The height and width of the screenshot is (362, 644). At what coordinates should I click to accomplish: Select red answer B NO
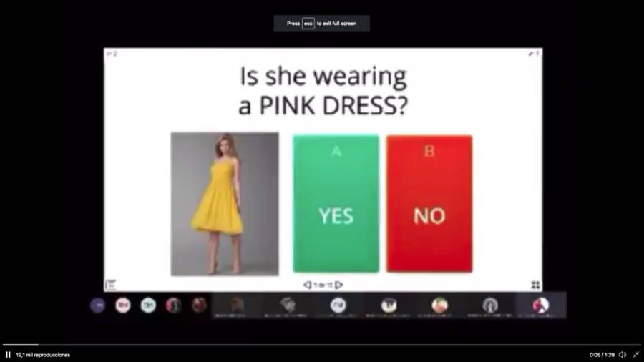(429, 204)
